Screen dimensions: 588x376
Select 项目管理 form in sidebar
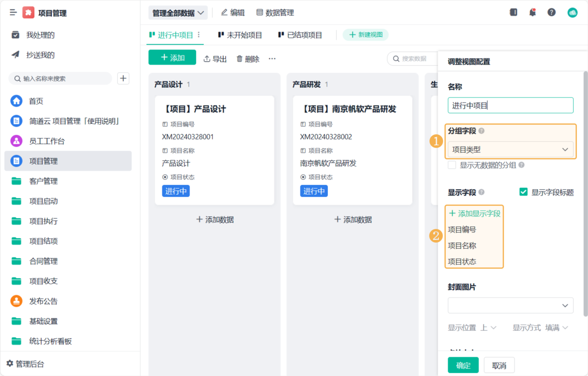point(68,161)
